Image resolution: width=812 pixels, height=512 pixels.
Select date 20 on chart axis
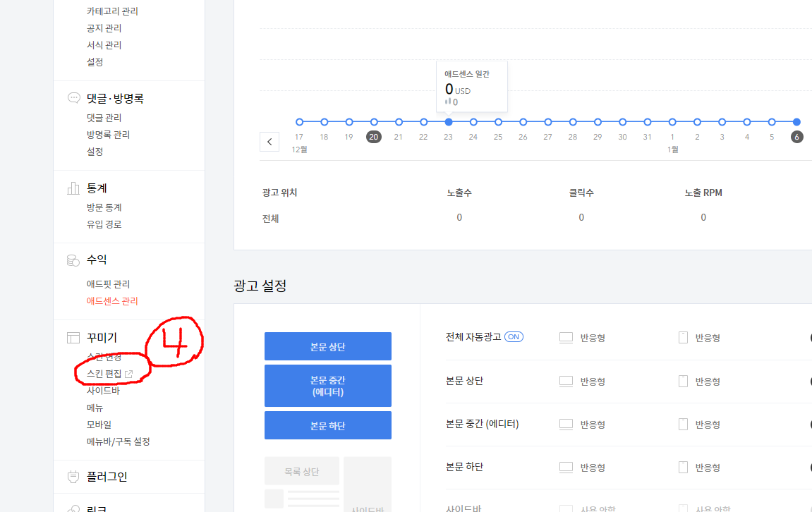373,137
